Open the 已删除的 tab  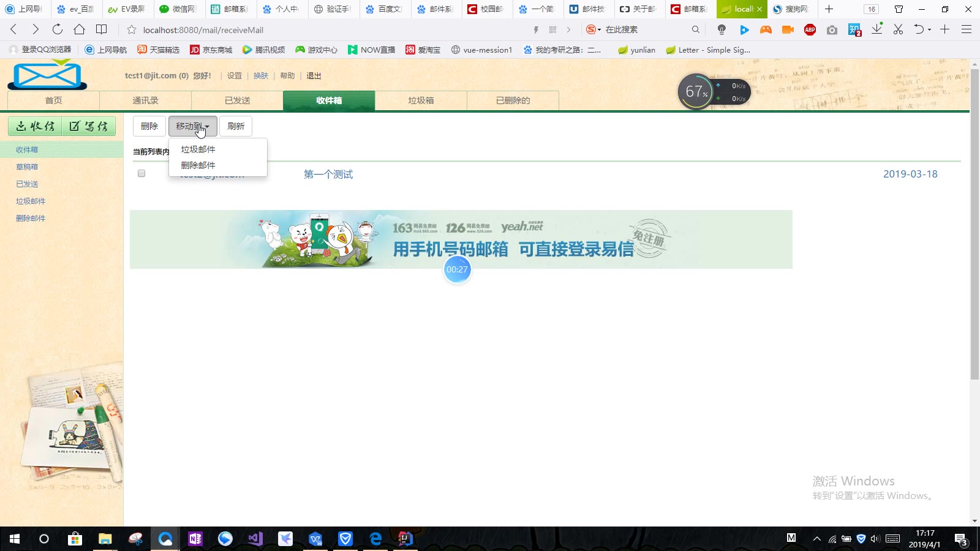point(513,100)
